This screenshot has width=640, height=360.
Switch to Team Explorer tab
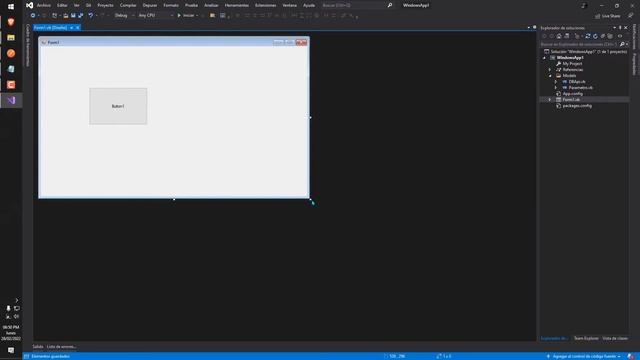tap(586, 338)
